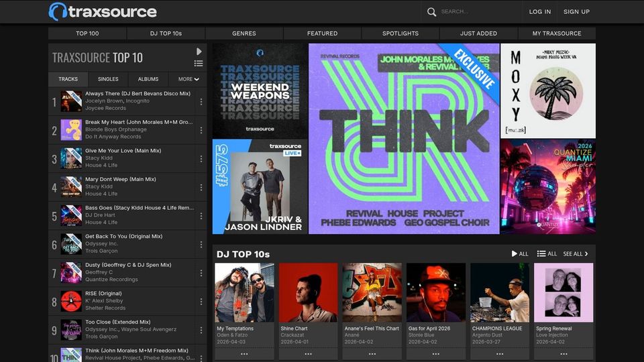Open the GENRES menu
The height and width of the screenshot is (362, 644).
tap(244, 34)
